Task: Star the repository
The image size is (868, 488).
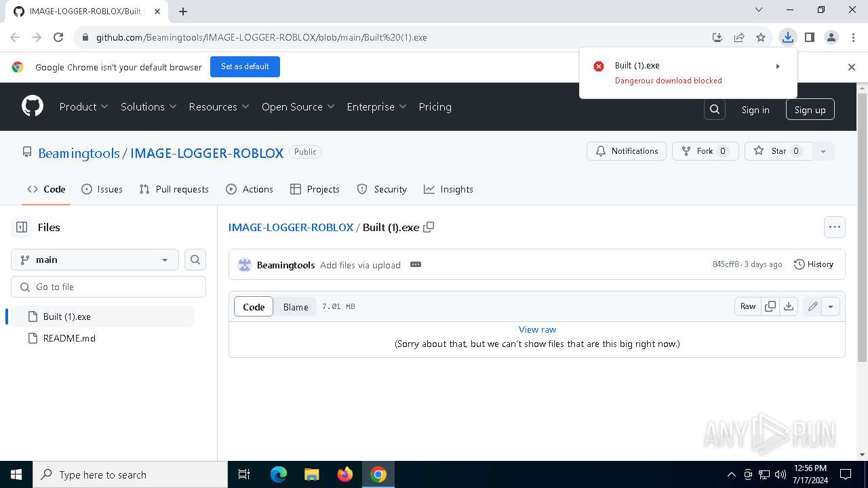Action: 778,151
